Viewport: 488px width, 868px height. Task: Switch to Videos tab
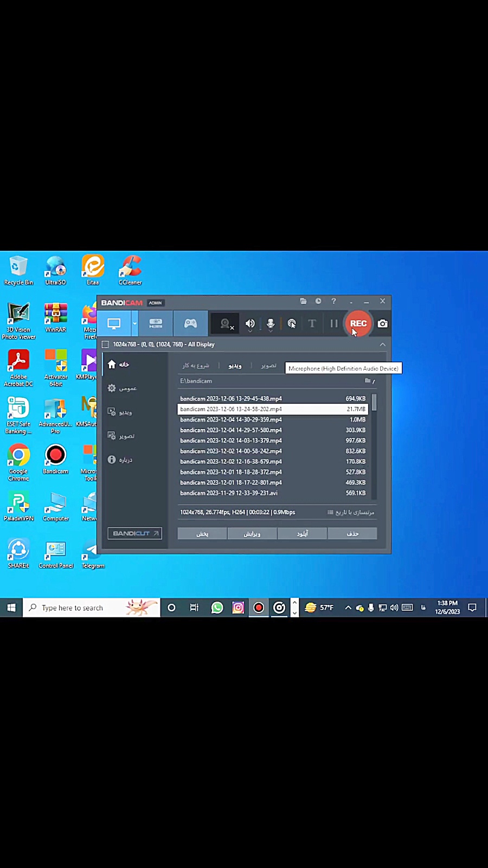(x=235, y=366)
